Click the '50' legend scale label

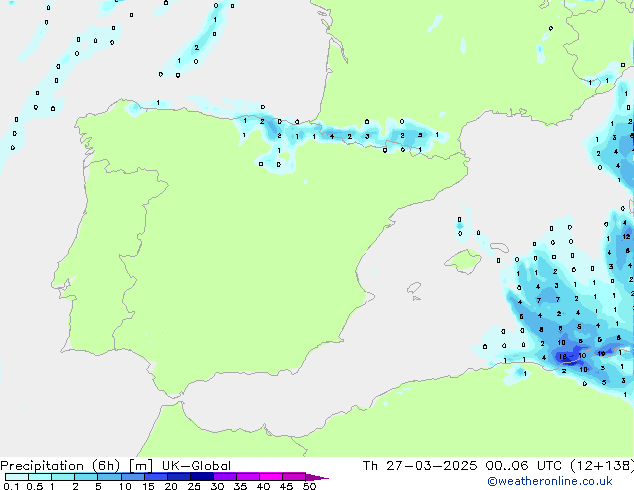(309, 486)
